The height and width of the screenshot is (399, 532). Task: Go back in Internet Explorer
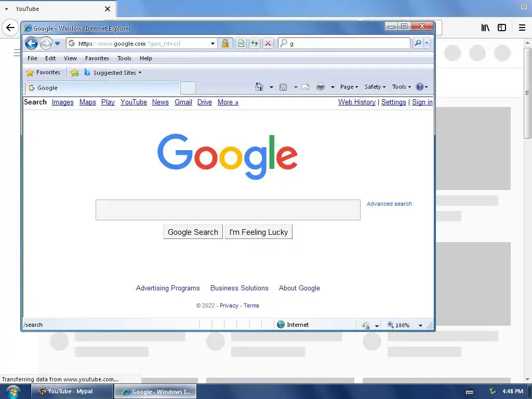coord(32,43)
